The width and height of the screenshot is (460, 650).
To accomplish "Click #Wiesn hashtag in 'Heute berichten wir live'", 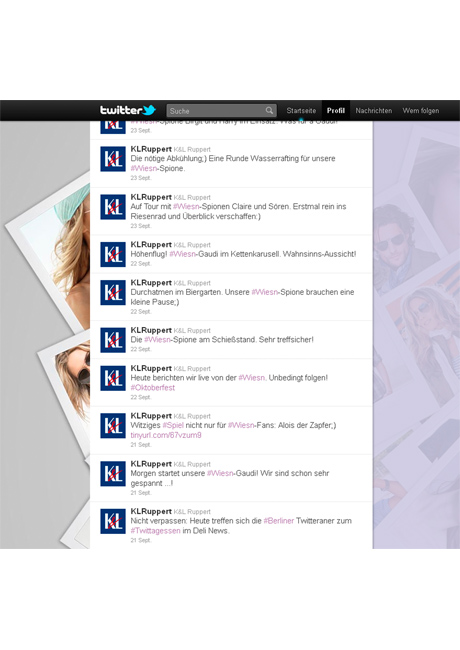I will (252, 378).
